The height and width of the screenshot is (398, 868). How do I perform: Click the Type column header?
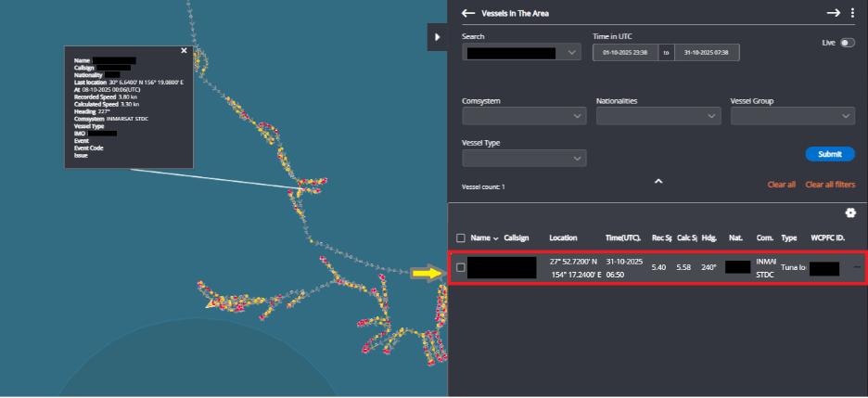click(x=788, y=238)
